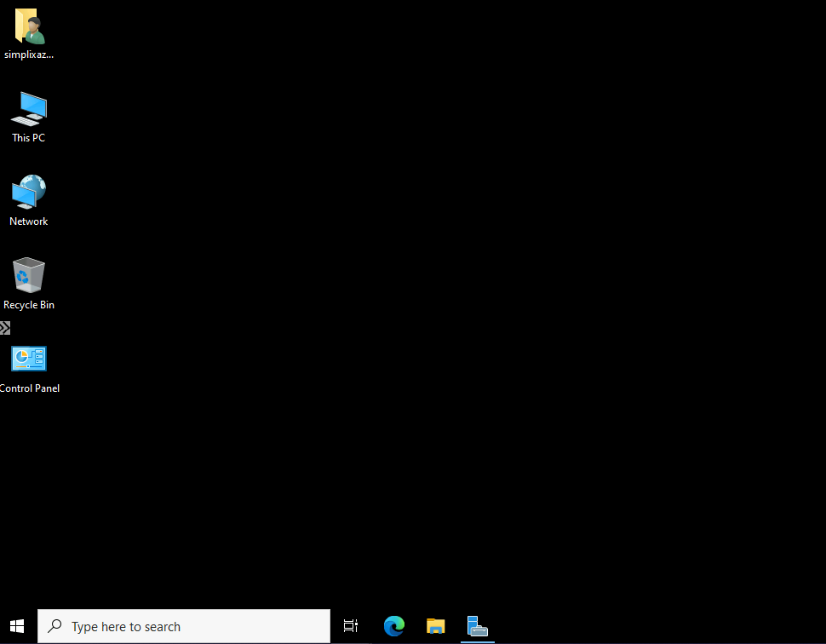The image size is (826, 644).
Task: Click the 'This PC' text label
Action: [x=29, y=138]
